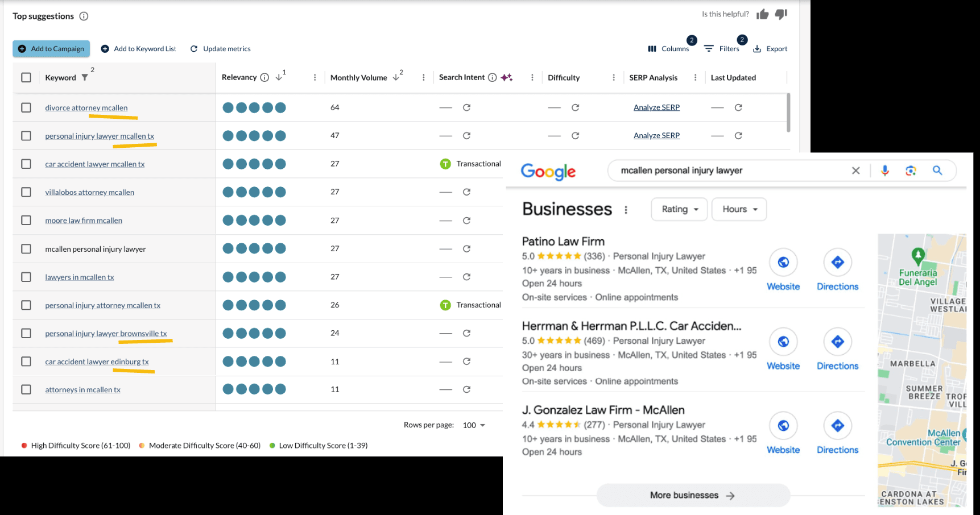Click the thumbs down icon

tap(781, 14)
